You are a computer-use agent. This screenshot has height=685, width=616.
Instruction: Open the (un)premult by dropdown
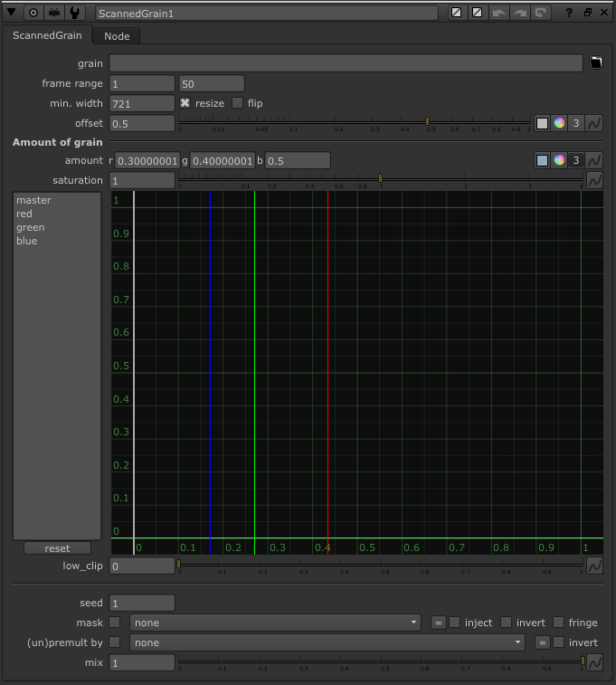327,642
